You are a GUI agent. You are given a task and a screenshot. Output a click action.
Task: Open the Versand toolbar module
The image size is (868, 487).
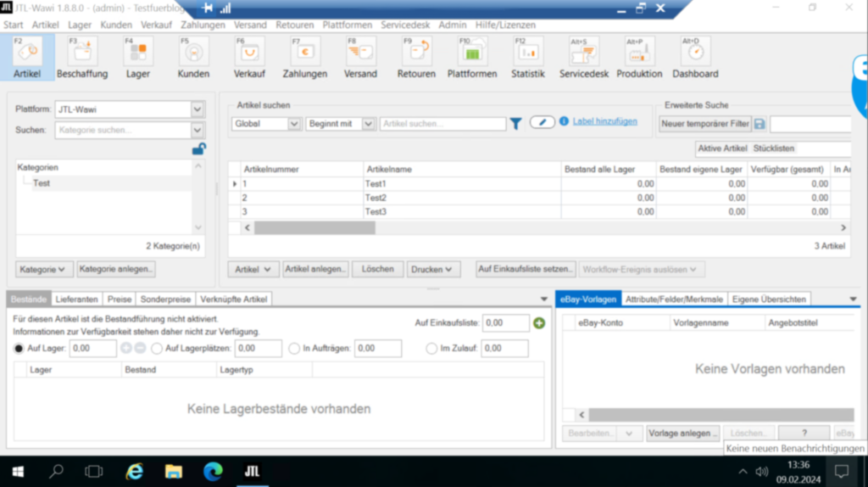360,58
